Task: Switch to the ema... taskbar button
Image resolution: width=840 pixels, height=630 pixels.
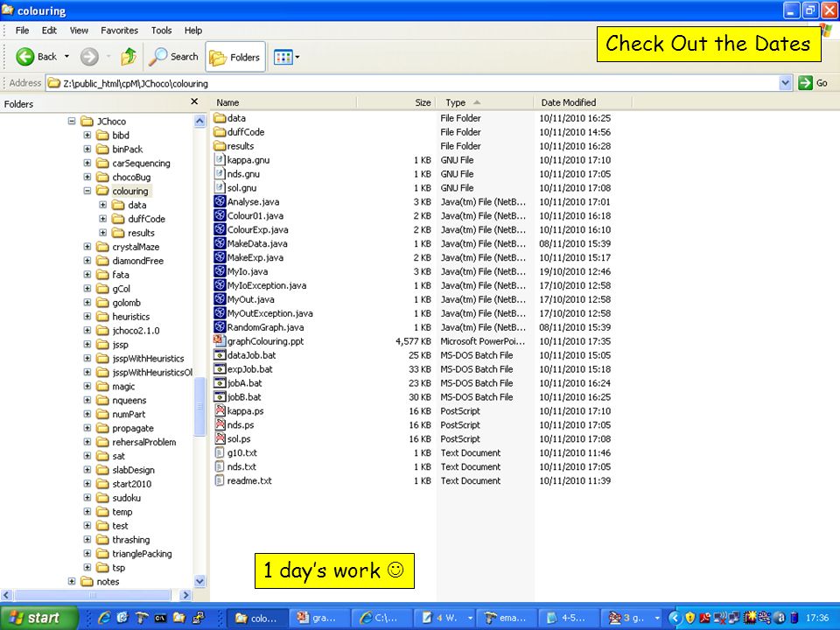Action: click(506, 618)
